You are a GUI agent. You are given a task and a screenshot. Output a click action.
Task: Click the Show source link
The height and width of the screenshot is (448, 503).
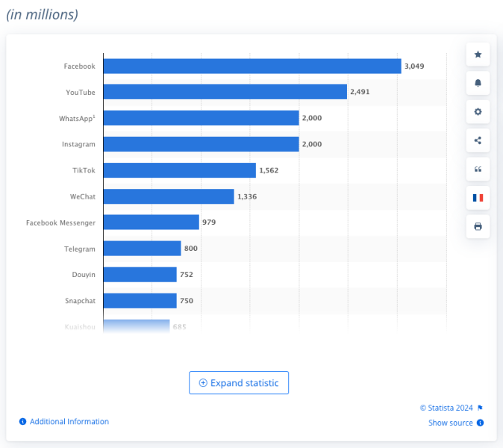click(x=451, y=423)
